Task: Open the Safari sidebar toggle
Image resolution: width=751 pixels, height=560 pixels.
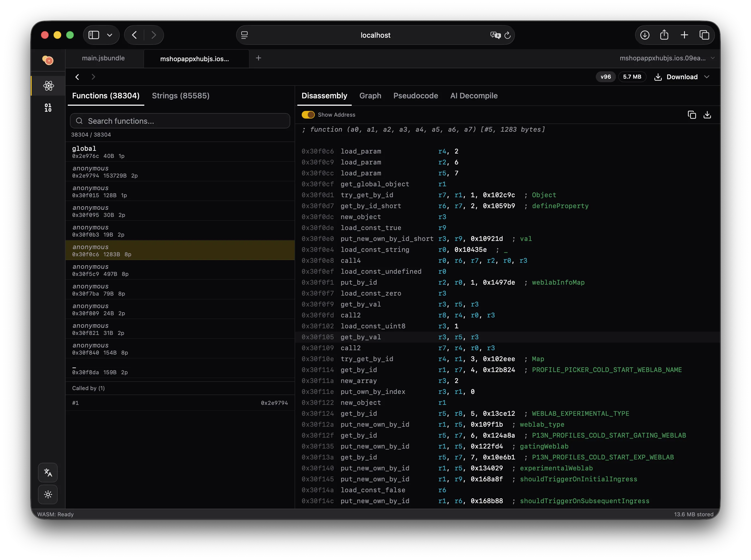Action: click(x=93, y=35)
